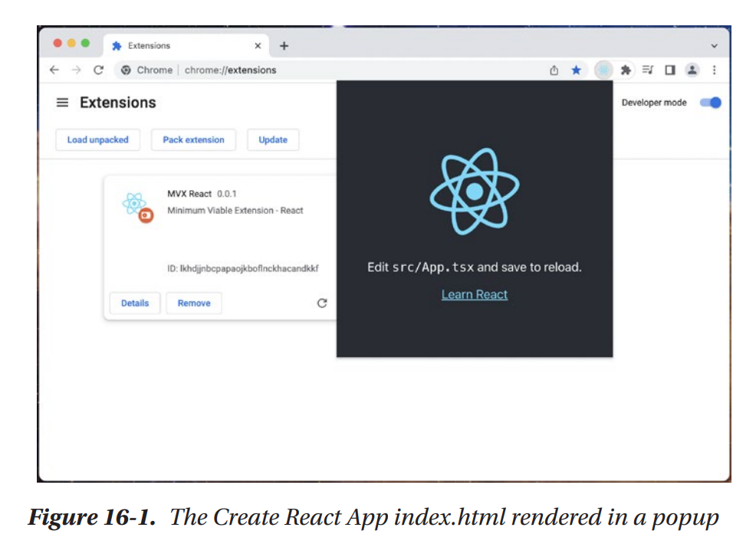
Task: Open the Chrome extensions puzzle menu
Action: point(626,70)
